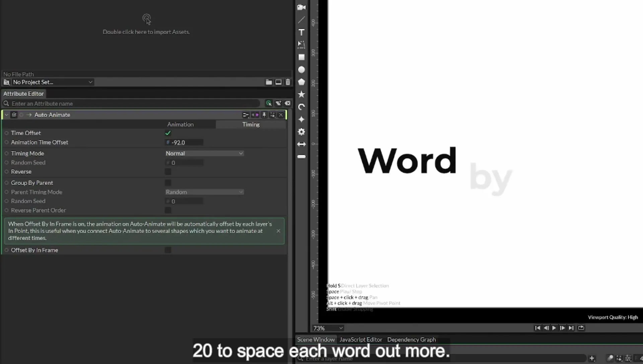Enable the Reverse checkbox
This screenshot has width=643, height=364.
(168, 172)
